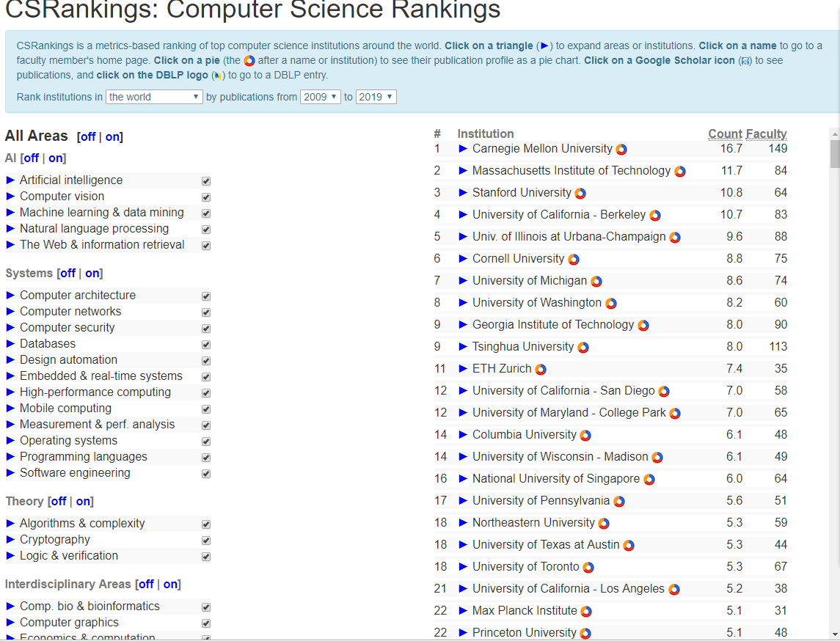
Task: Open Georgia Institute of Technology's pie icon
Action: tap(643, 325)
